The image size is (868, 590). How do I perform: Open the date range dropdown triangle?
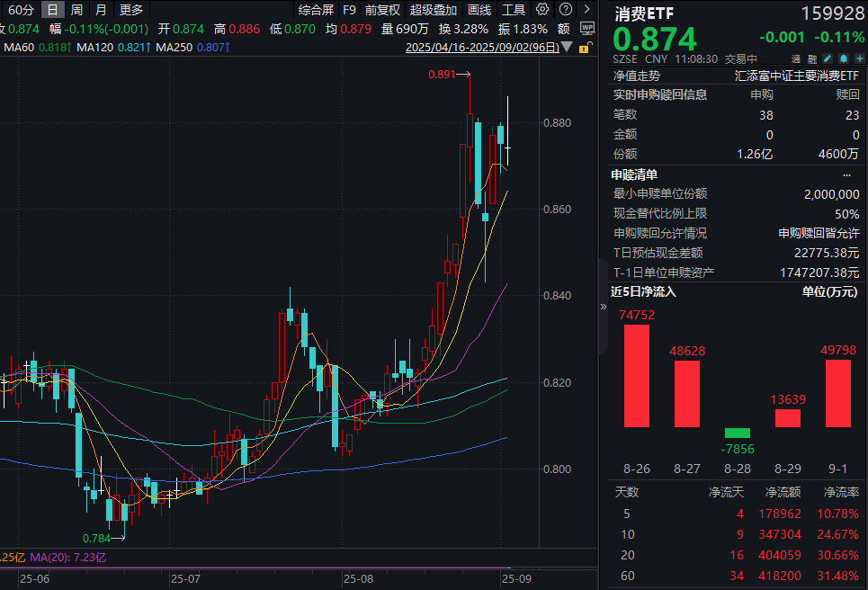(x=567, y=47)
